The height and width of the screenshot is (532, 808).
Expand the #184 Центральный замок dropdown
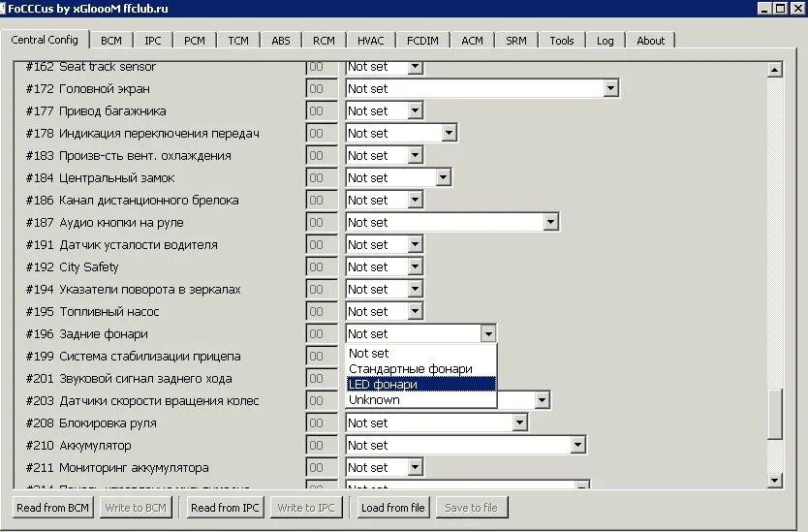443,177
